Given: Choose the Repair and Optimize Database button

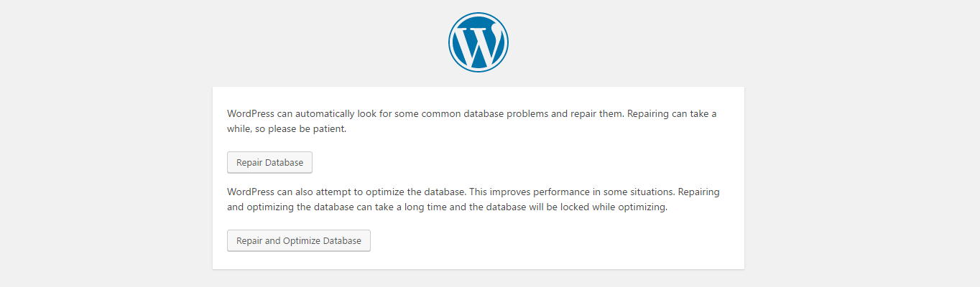Looking at the screenshot, I should (x=299, y=240).
